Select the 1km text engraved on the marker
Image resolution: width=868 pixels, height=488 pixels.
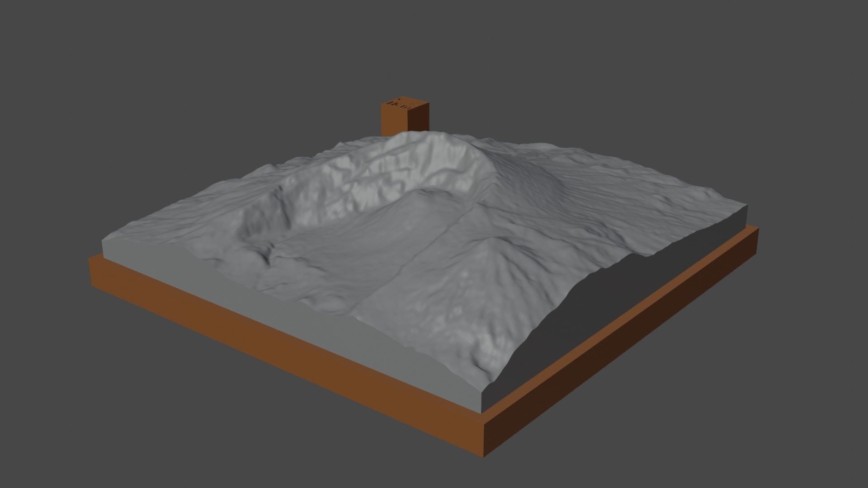[399, 105]
